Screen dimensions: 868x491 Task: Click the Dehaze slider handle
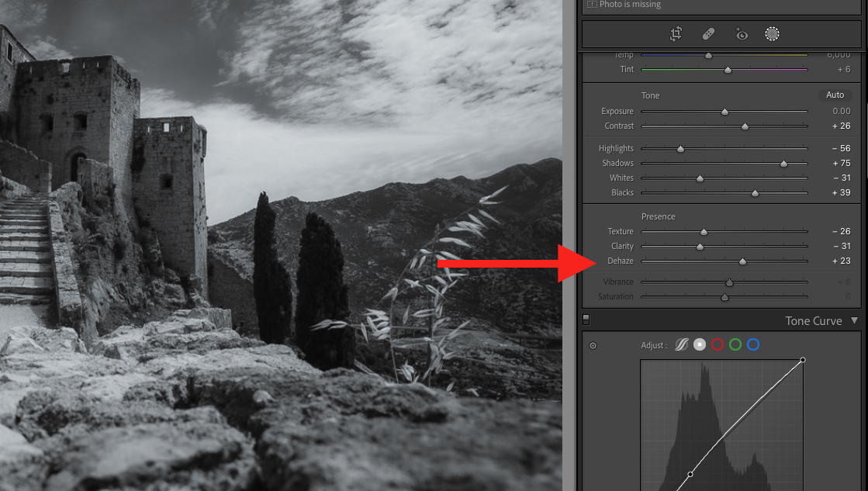[x=743, y=261]
